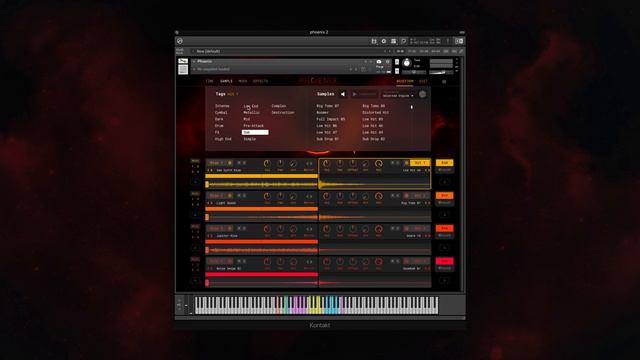640x360 pixels.
Task: Click the reverse arrows icon in orange row
Action: pos(309,196)
